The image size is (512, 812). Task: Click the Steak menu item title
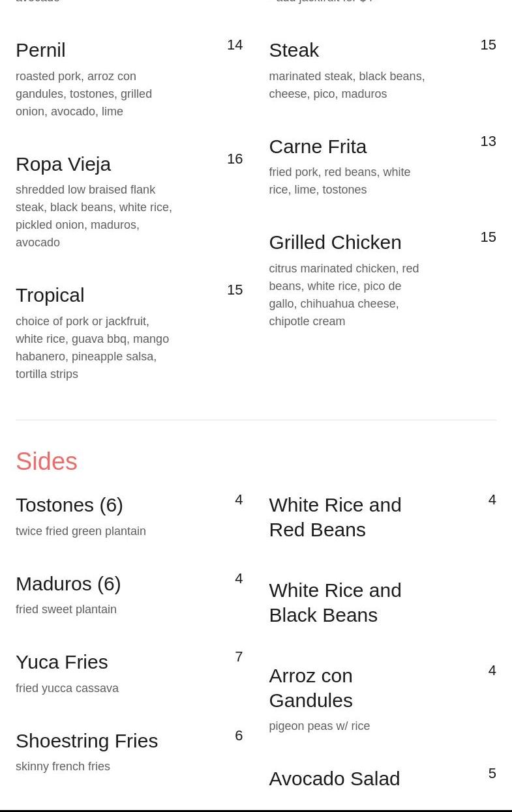(x=294, y=50)
